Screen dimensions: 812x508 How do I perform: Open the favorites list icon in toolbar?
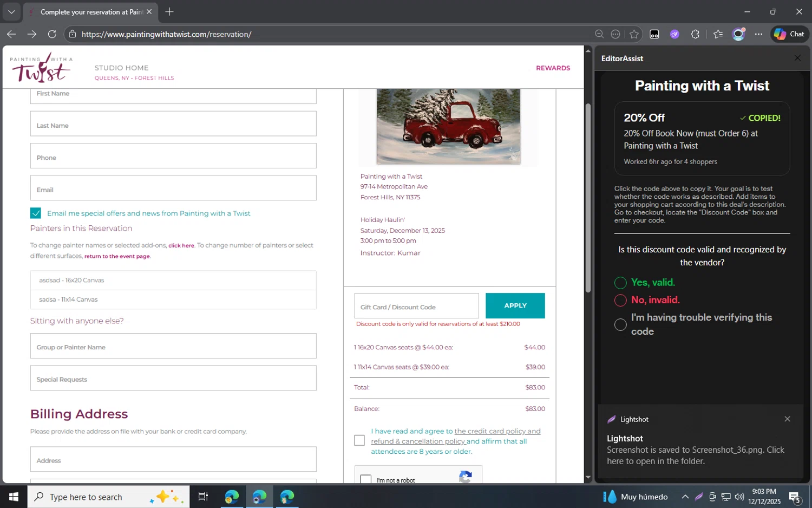718,34
